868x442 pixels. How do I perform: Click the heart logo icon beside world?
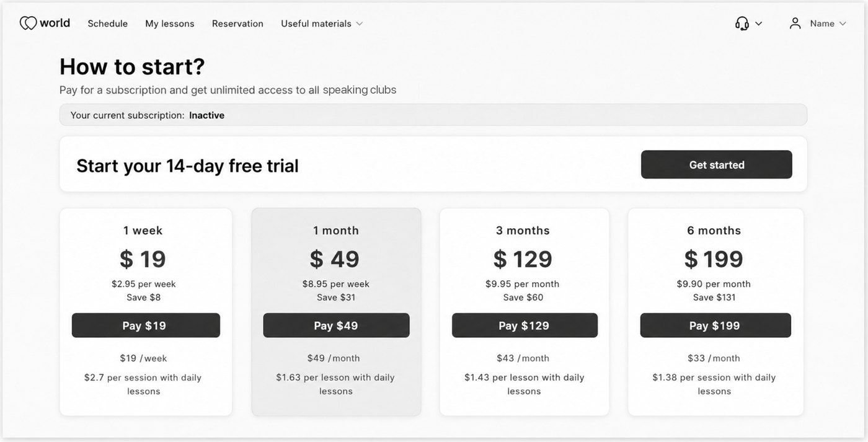pos(29,24)
